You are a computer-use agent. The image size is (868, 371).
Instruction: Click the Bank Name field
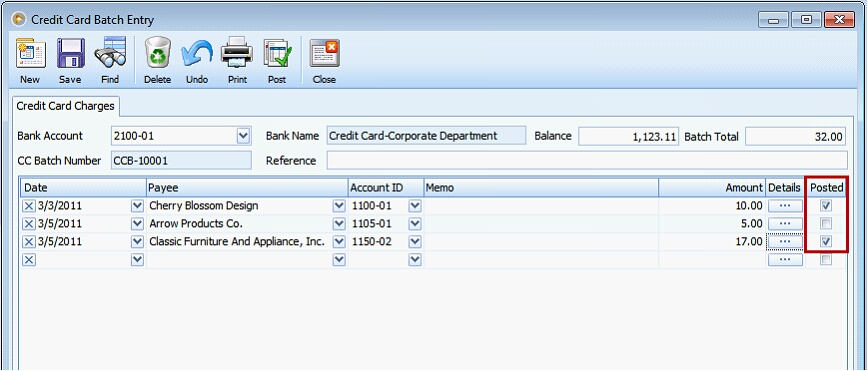coord(426,136)
